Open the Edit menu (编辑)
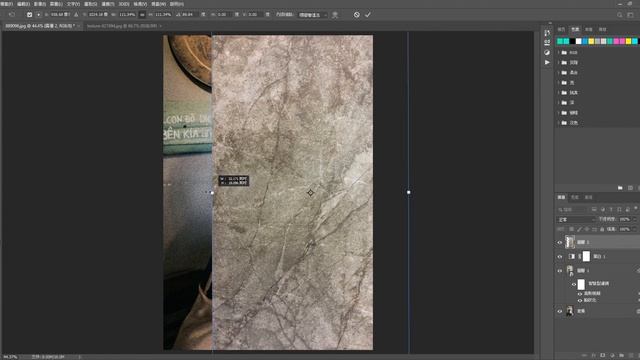Viewport: 640px width, 360px height. click(x=23, y=4)
